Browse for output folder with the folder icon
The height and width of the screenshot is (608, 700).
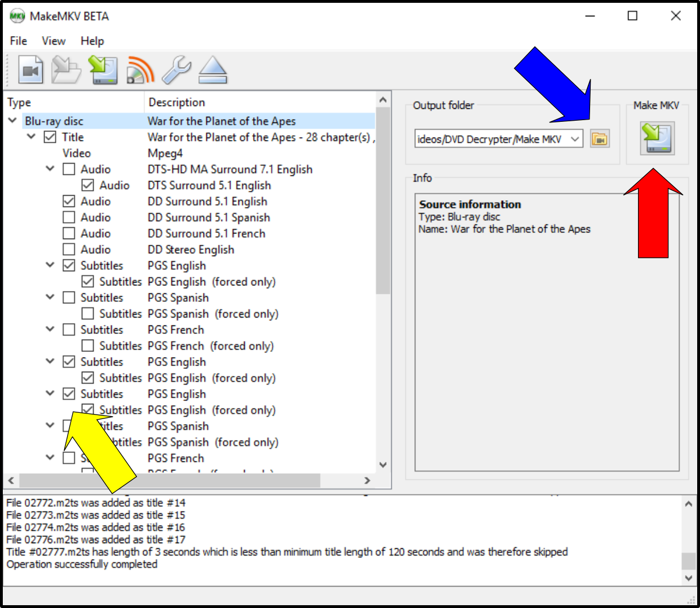(x=600, y=139)
